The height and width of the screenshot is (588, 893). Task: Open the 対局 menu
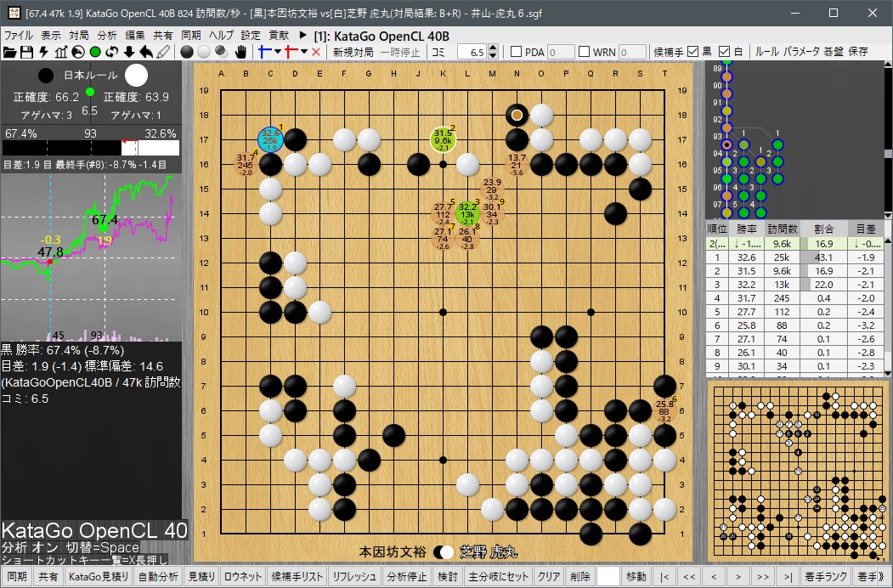click(78, 36)
